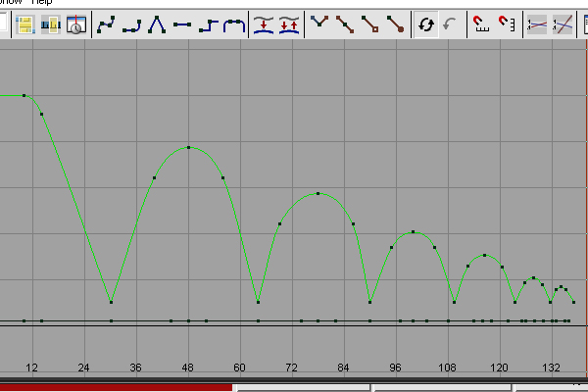Swap Buffer Curves icon

pos(289,24)
